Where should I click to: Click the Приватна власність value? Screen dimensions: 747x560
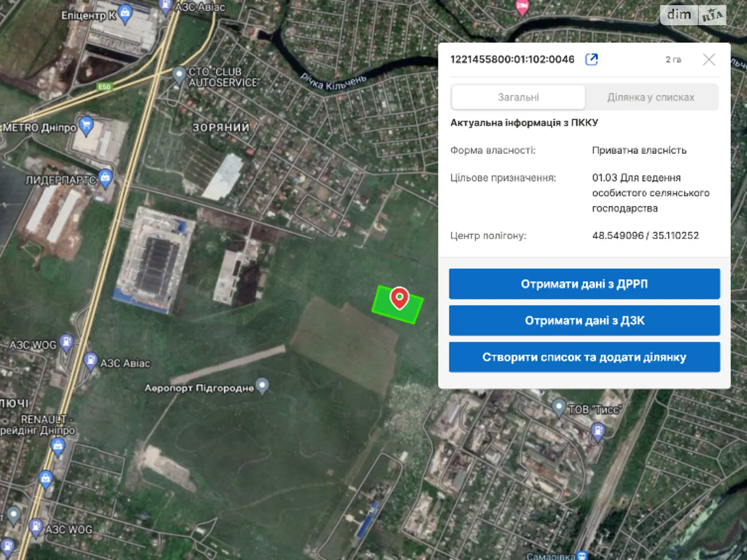[639, 150]
